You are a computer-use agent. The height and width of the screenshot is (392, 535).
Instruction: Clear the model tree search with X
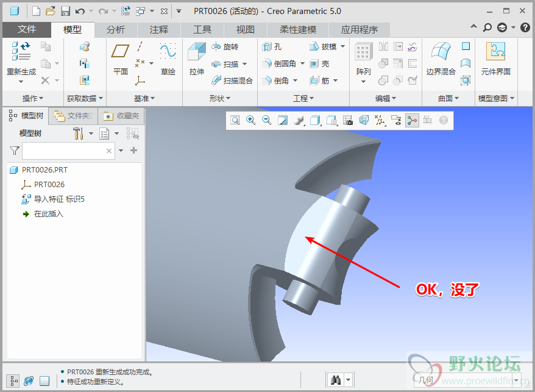pos(109,151)
